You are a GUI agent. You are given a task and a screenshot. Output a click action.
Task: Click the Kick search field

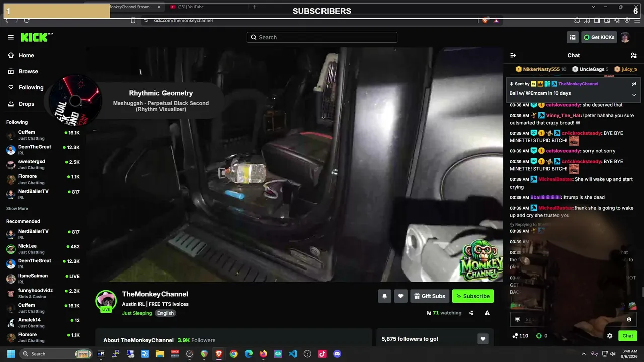tap(322, 37)
